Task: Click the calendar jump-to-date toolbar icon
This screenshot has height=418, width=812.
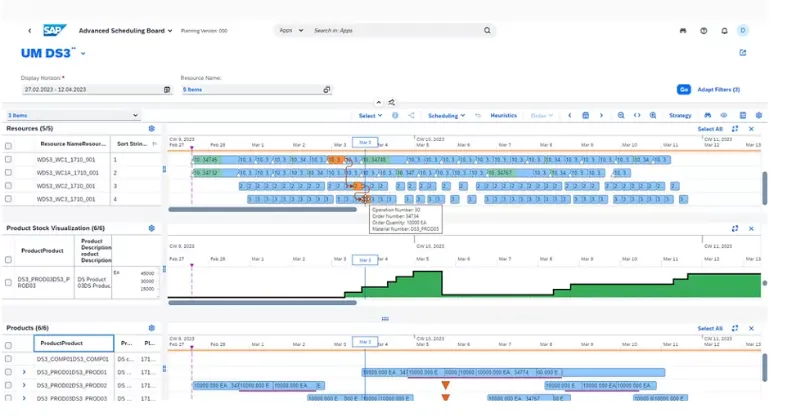Action: point(585,116)
